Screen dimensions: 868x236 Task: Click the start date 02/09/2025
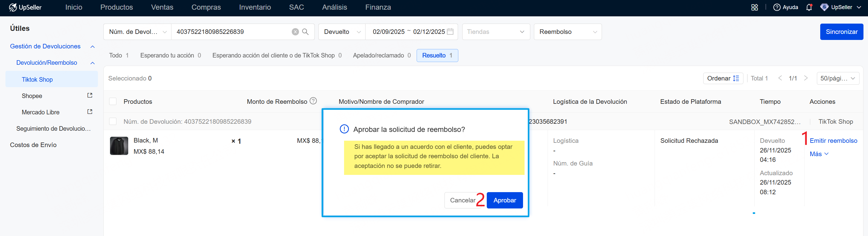point(388,32)
